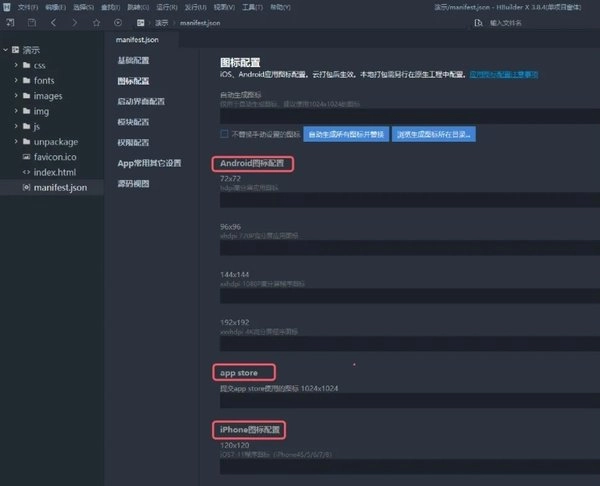Open index.html in the project tree
600x486 pixels.
[x=54, y=172]
